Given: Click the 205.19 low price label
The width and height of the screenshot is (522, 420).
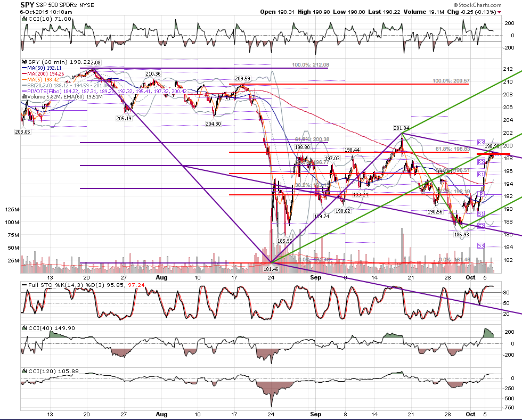Looking at the screenshot, I should click(x=124, y=118).
